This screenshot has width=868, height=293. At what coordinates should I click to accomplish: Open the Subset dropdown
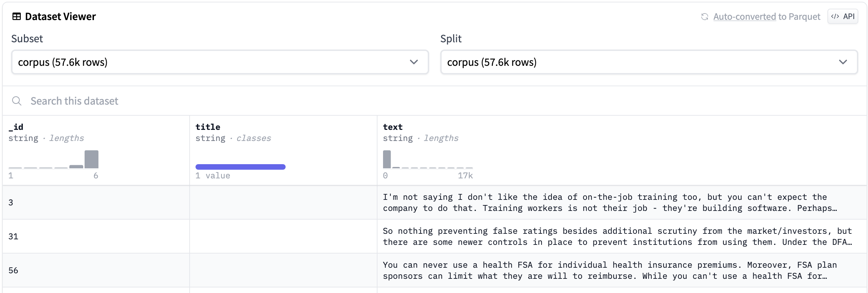click(220, 62)
